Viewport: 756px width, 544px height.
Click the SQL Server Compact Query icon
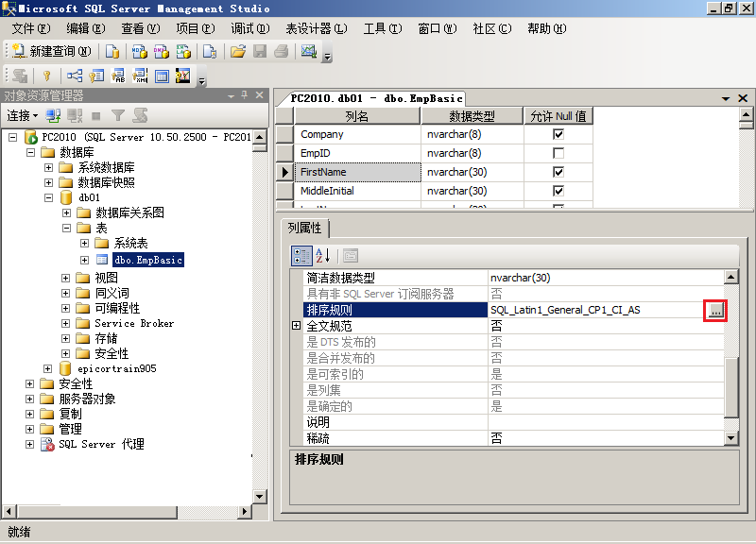[x=210, y=51]
